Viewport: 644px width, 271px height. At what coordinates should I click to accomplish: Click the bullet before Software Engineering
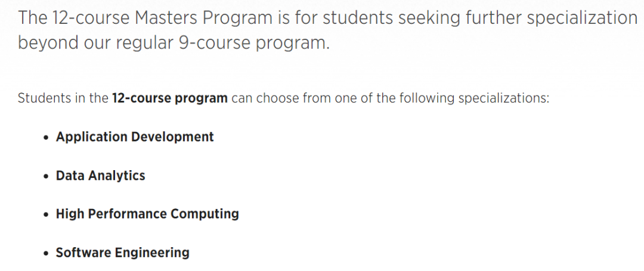[x=46, y=253]
